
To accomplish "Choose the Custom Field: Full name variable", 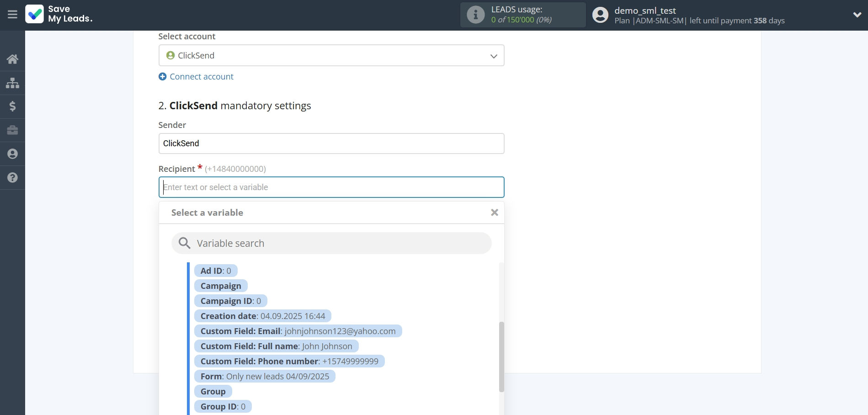I will pyautogui.click(x=276, y=346).
